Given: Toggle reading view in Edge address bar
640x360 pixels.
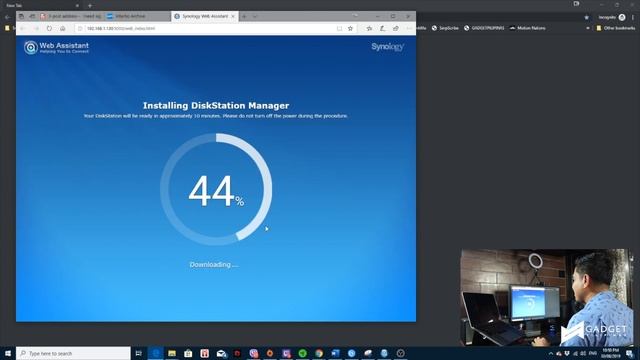Looking at the screenshot, I should (x=339, y=29).
